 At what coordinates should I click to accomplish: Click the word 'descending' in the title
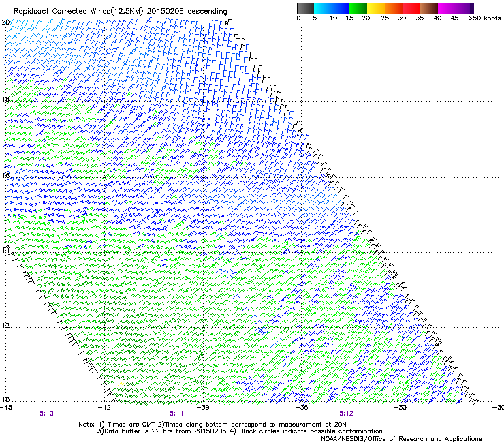coord(207,11)
